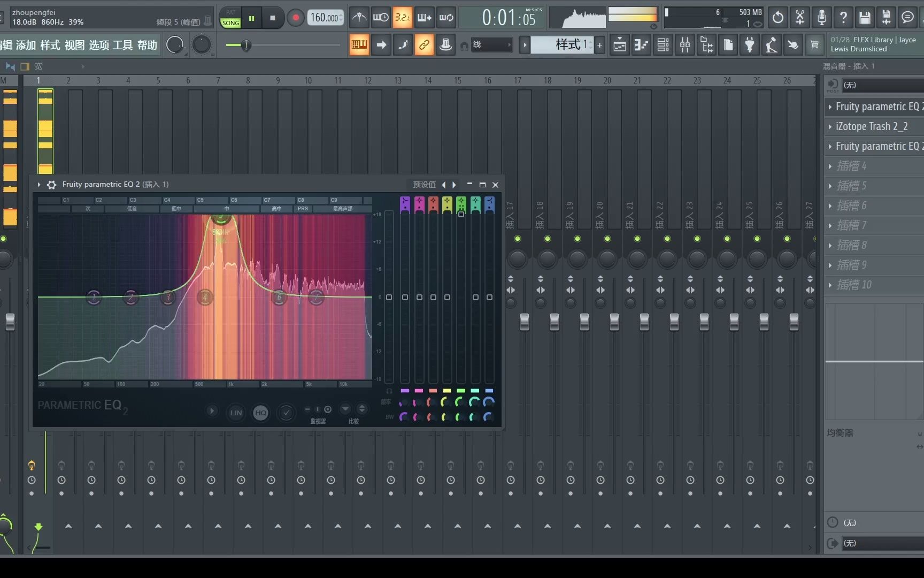Open the 插槽 10 slot arrow

(830, 285)
